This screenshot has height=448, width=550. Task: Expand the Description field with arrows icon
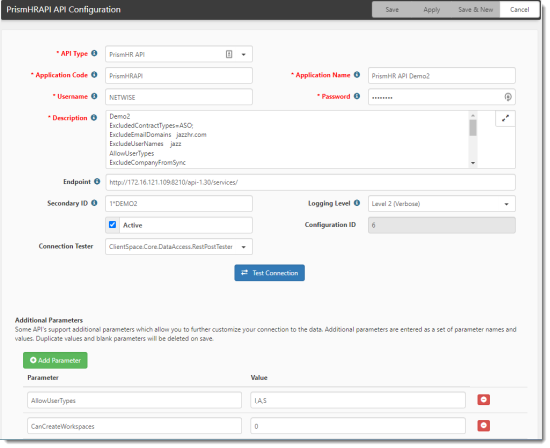pos(505,119)
